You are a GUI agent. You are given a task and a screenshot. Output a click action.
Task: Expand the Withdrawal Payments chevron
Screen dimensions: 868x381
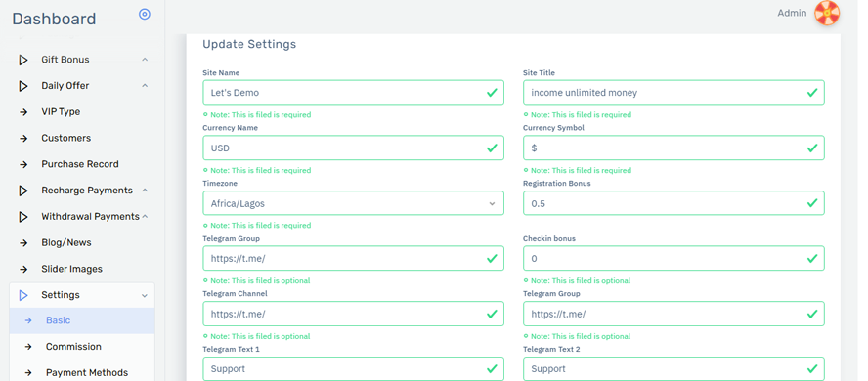pyautogui.click(x=145, y=216)
